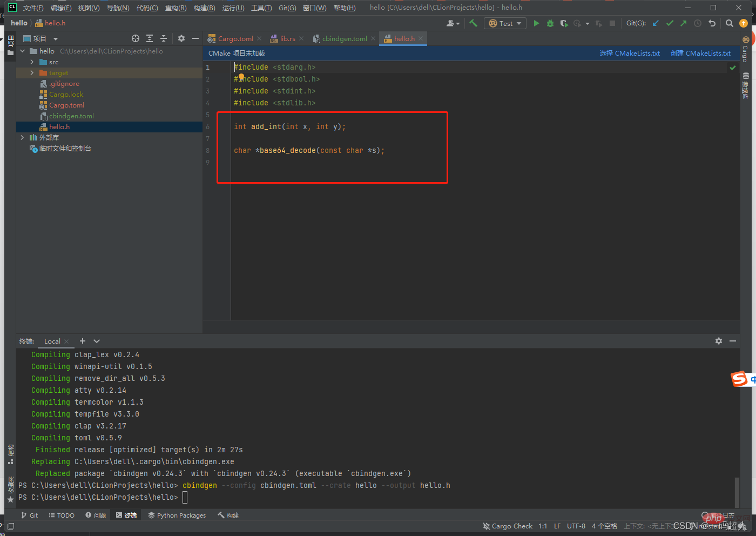
Task: Toggle the Terminal tool window at bottom bar
Action: tap(126, 515)
